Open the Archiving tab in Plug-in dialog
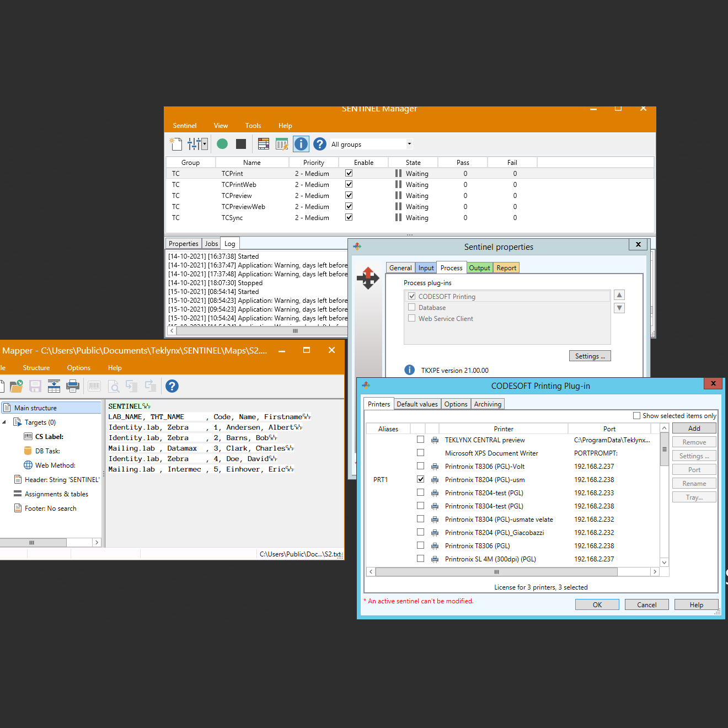Viewport: 728px width, 728px height. (x=488, y=404)
